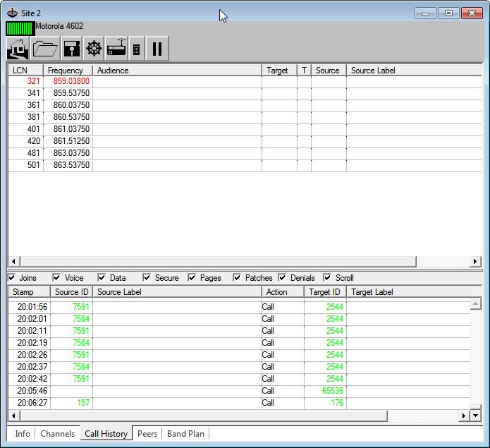The height and width of the screenshot is (448, 490).
Task: Click the Target ID column header
Action: pos(325,292)
